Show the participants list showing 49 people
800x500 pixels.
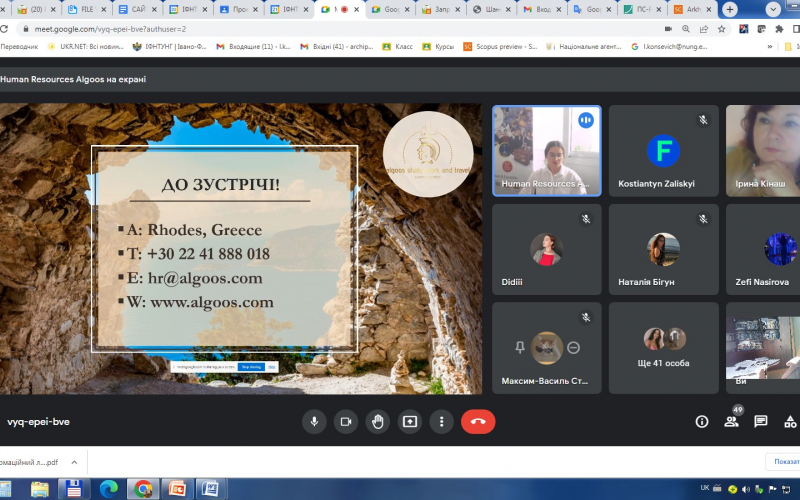(x=732, y=421)
